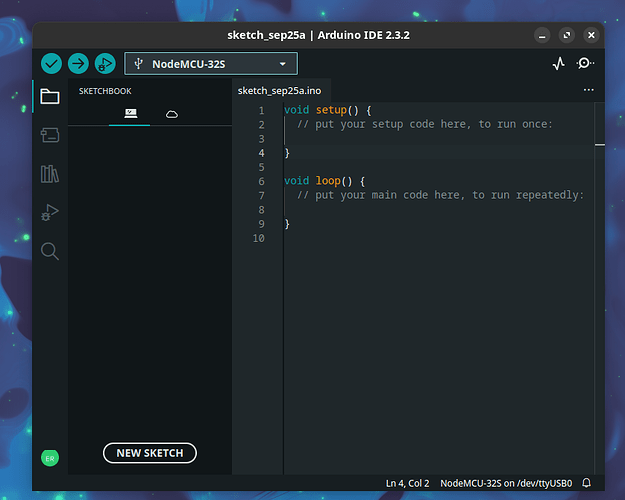This screenshot has height=500, width=625.
Task: Open the Sketchbook folder icon in the sidebar
Action: point(50,96)
